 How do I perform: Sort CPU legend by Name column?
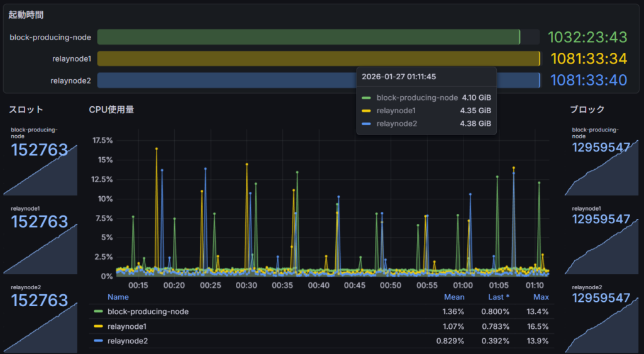point(118,297)
